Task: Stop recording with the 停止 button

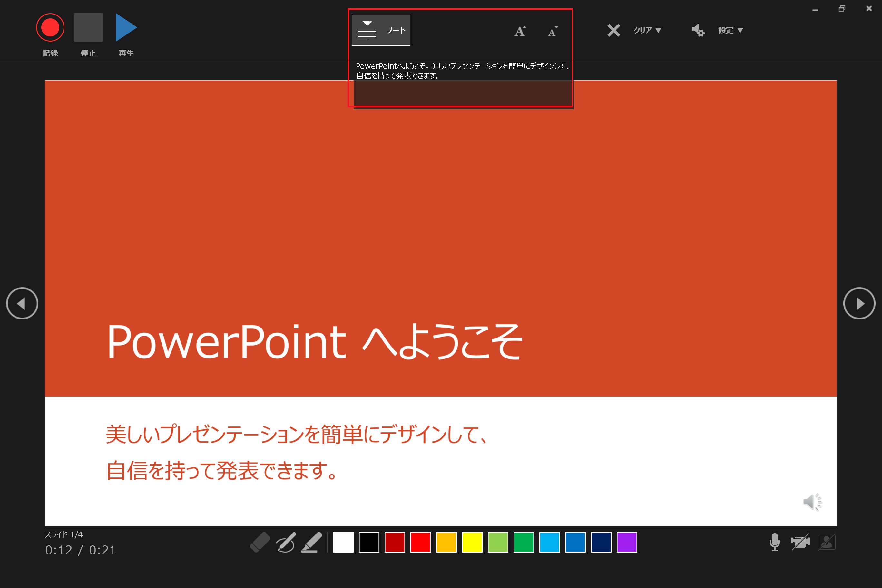Action: 88,27
